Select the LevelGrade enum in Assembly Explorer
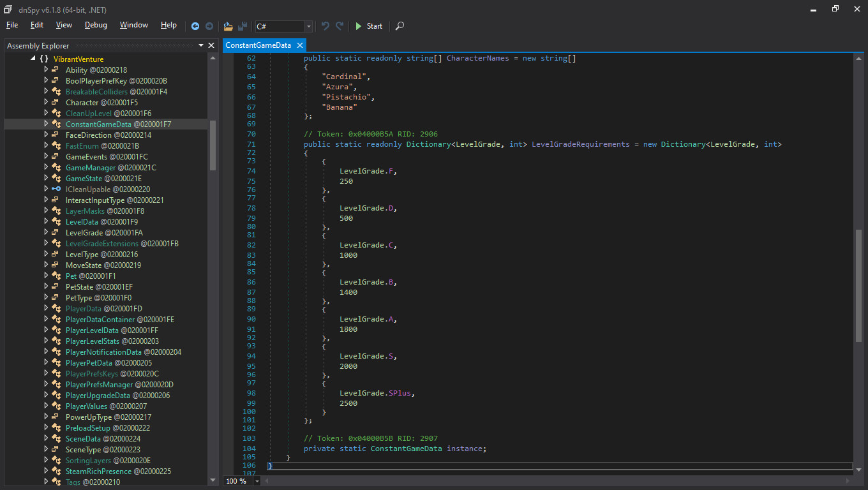Screen dimensions: 868x490 point(87,232)
